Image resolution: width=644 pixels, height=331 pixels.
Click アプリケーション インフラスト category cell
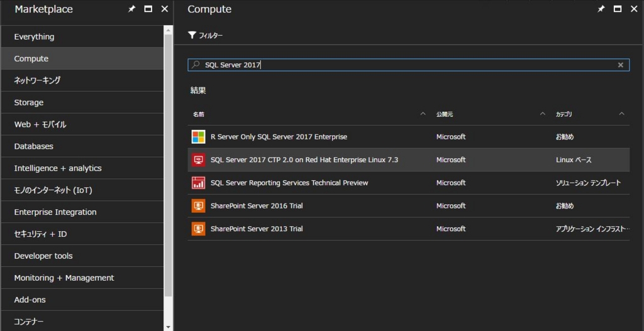click(x=592, y=229)
